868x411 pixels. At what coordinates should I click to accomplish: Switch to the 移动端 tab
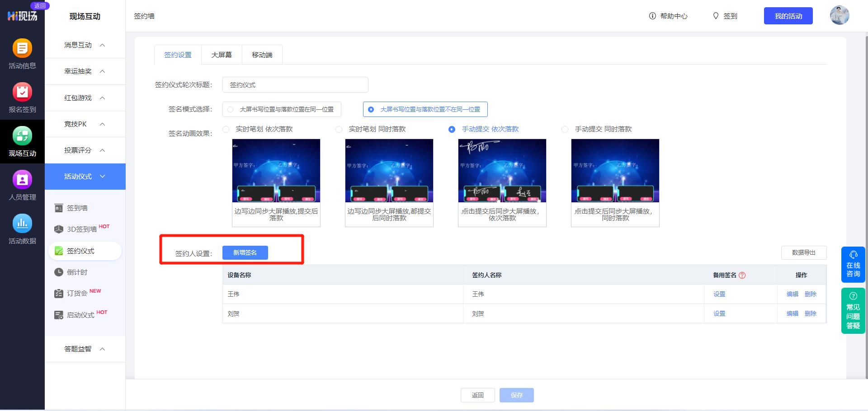[x=262, y=54]
